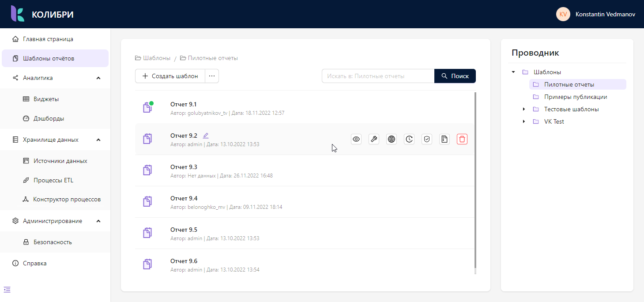Click the document icon in Отчет 9.2 row
The image size is (644, 302).
click(444, 139)
